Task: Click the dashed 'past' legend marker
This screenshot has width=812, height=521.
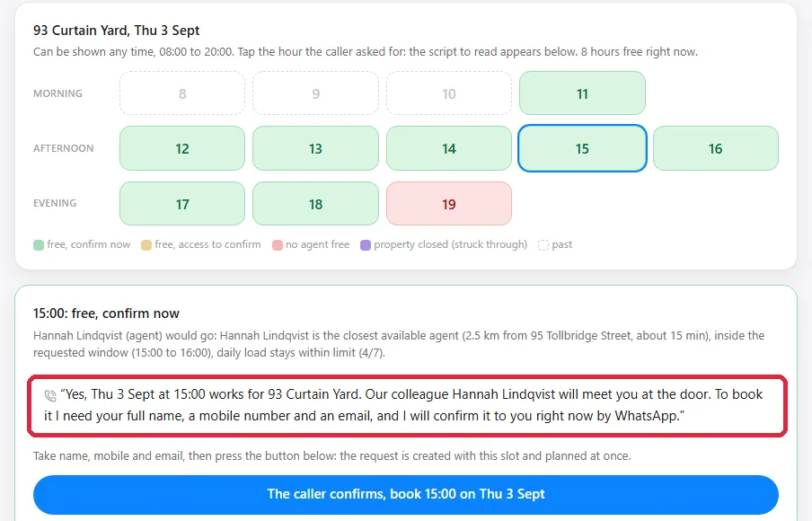Action: click(543, 245)
